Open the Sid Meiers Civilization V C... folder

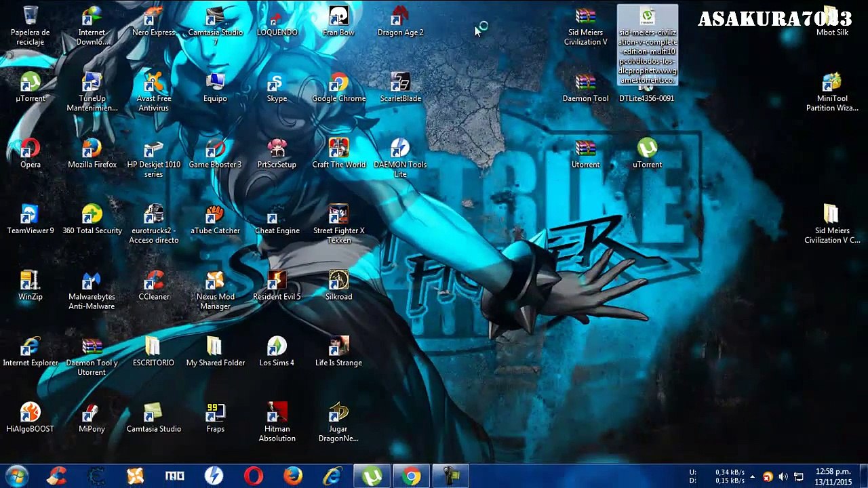tap(832, 224)
